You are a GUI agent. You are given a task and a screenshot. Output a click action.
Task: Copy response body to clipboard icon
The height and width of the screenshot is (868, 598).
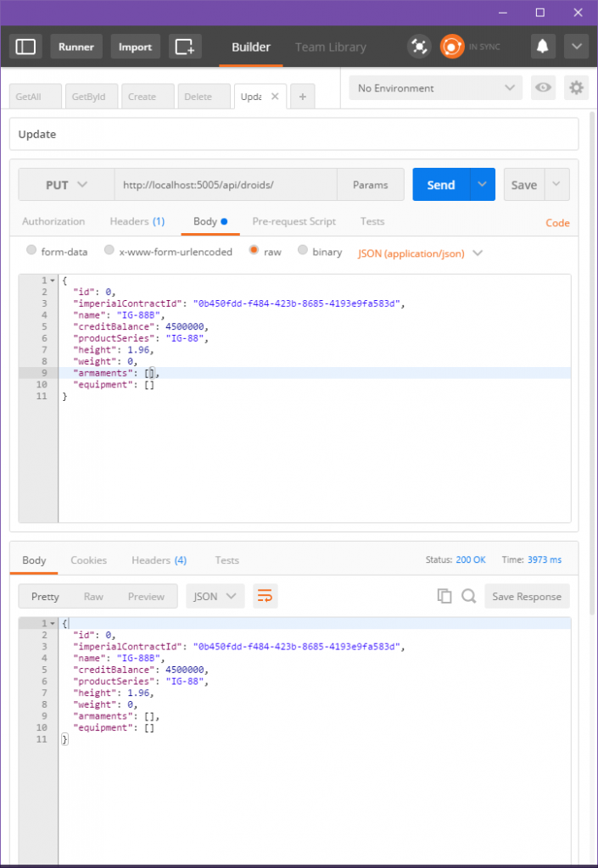click(444, 597)
